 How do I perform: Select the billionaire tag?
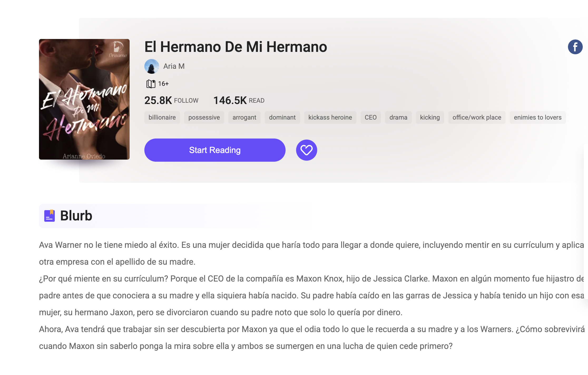pyautogui.click(x=162, y=117)
